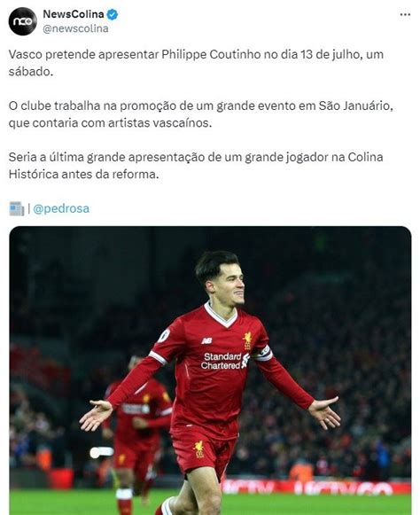Click the Premier League sleeve badge
420x515 pixels.
pos(163,336)
